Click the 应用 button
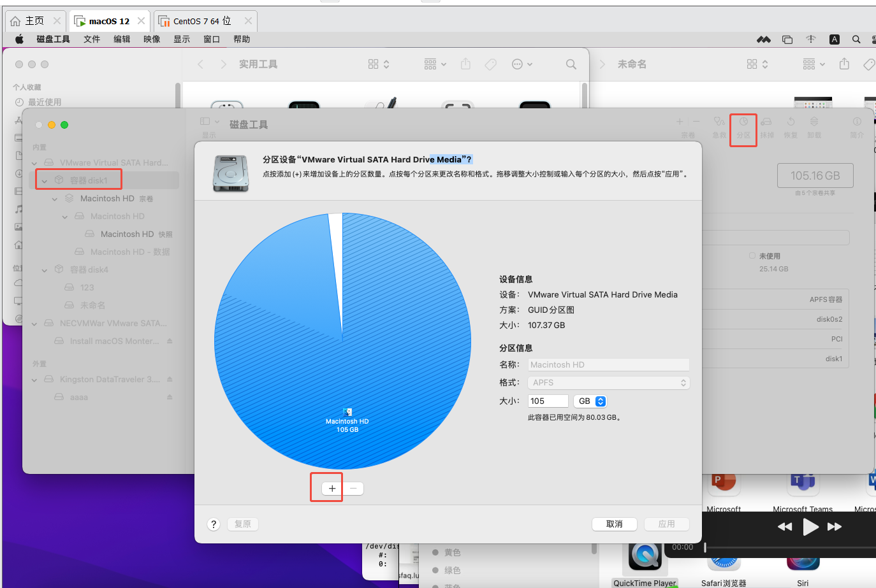This screenshot has height=588, width=876. (666, 524)
